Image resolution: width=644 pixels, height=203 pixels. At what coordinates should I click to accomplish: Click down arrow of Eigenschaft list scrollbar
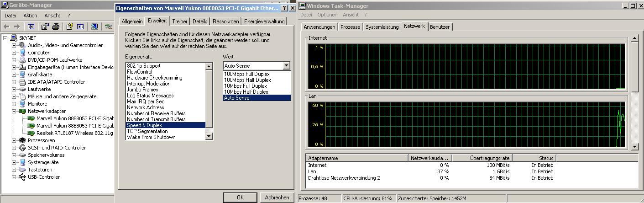[209, 136]
